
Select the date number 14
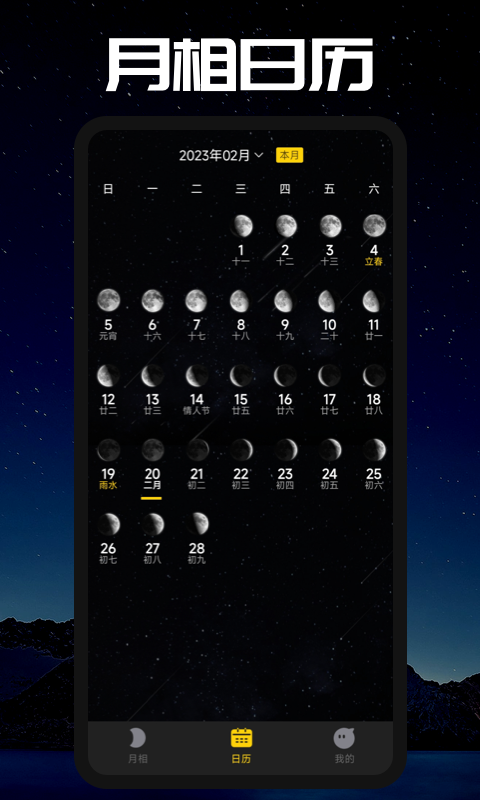click(x=197, y=399)
